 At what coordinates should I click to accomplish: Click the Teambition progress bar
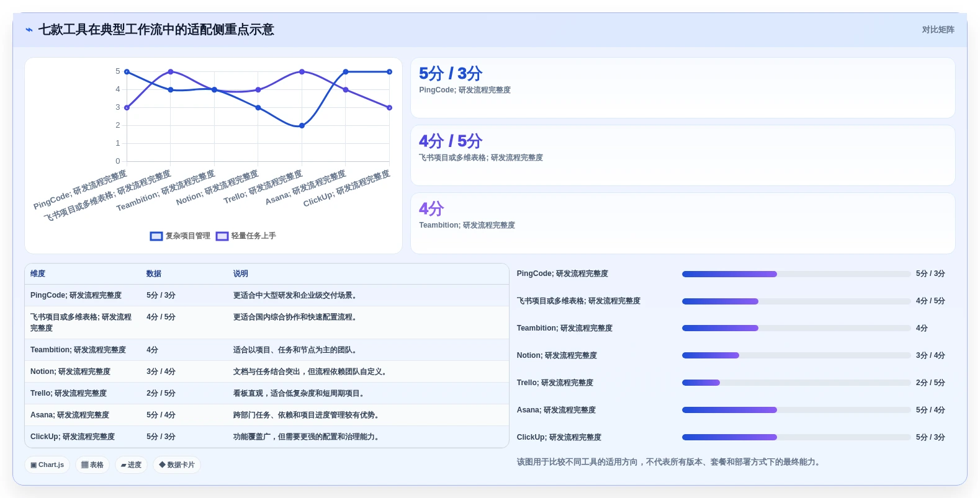tap(796, 329)
